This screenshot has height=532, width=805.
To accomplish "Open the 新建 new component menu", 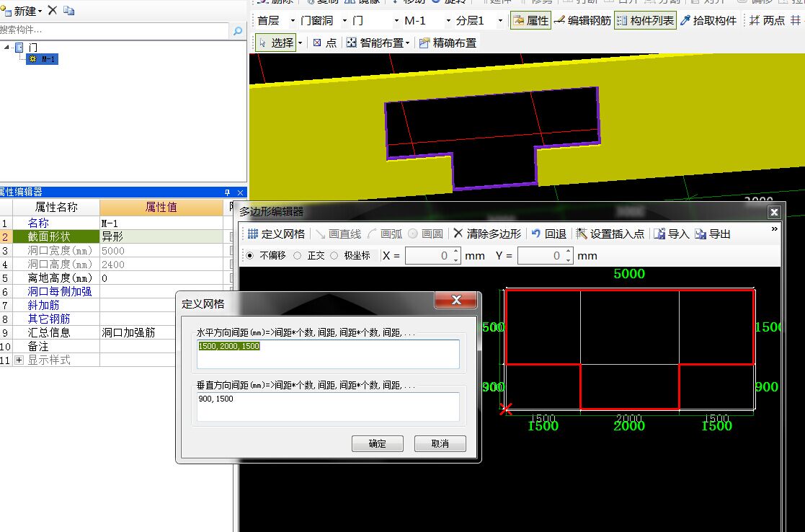I will (x=22, y=10).
